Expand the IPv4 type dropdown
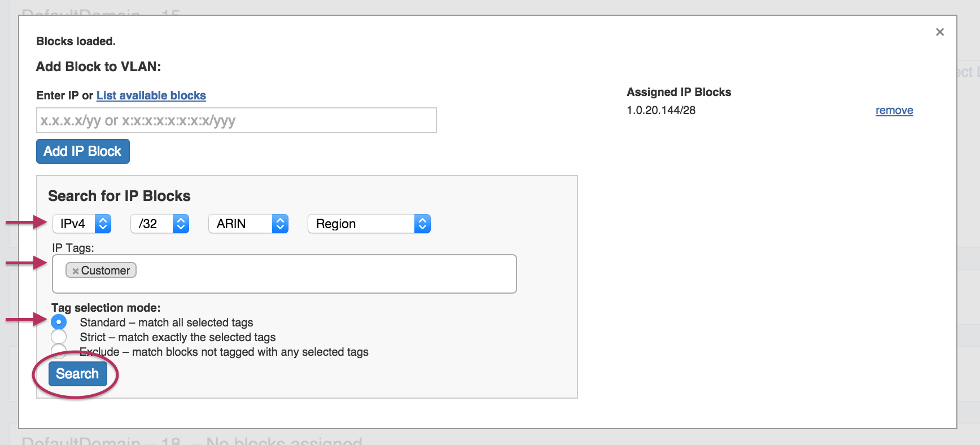This screenshot has height=445, width=980. (82, 224)
